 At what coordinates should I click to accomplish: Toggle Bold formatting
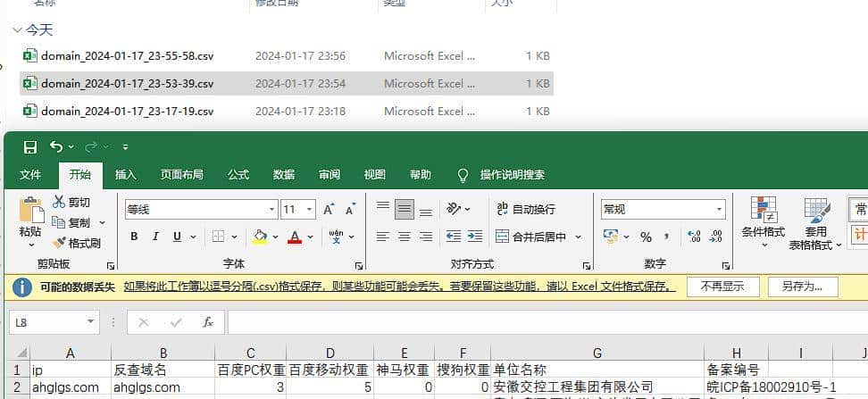134,237
